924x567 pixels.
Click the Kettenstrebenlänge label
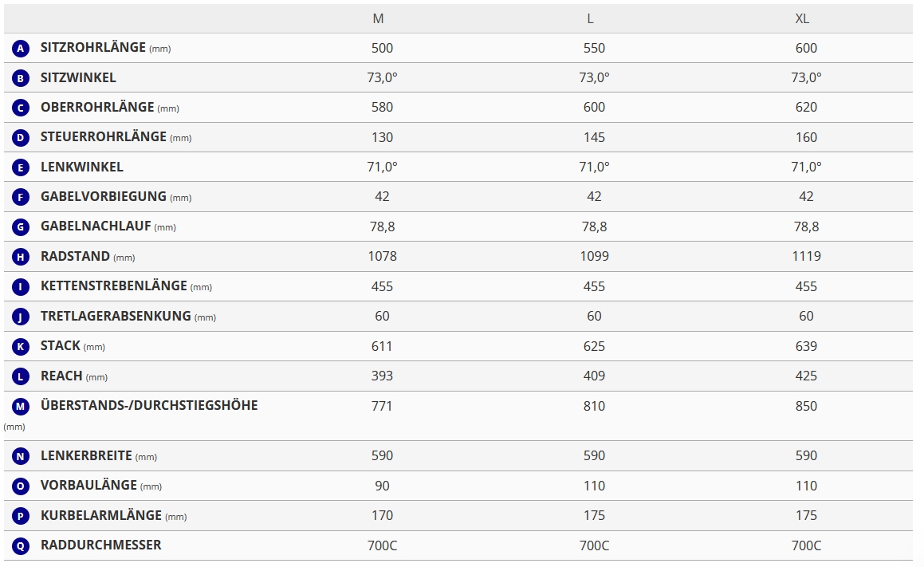(x=114, y=286)
